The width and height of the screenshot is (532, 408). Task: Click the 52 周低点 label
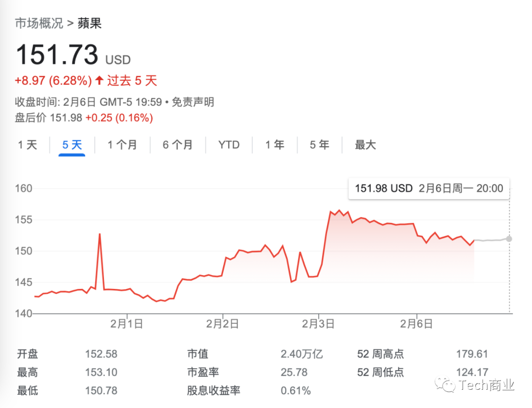click(380, 373)
